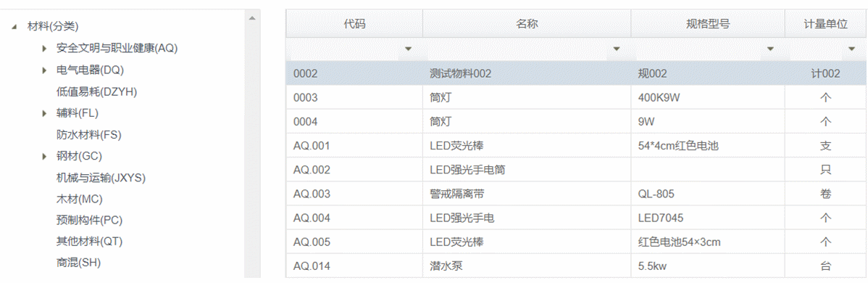
Task: Open the 计量单位 column filter dropdown
Action: tap(852, 49)
